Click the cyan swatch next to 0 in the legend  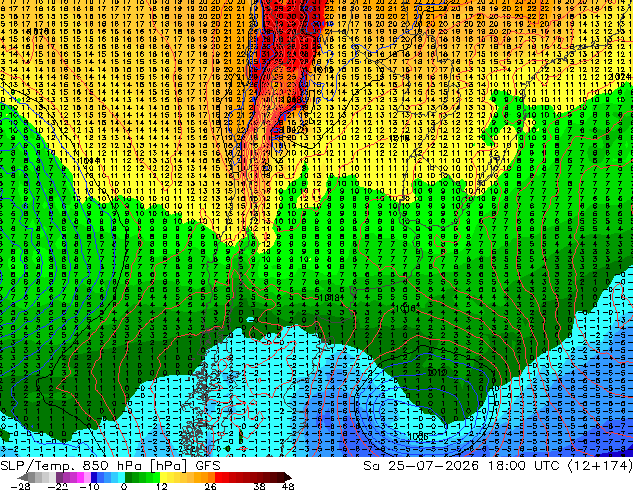121,477
